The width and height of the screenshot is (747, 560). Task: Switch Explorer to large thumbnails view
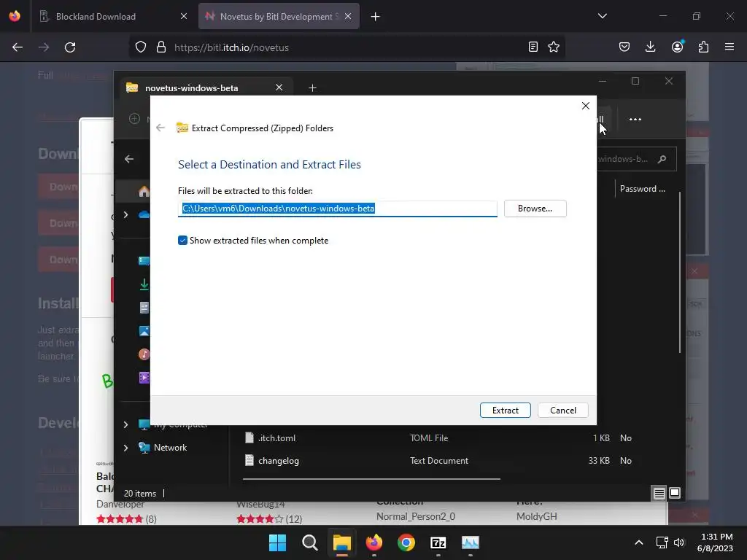[x=675, y=493]
